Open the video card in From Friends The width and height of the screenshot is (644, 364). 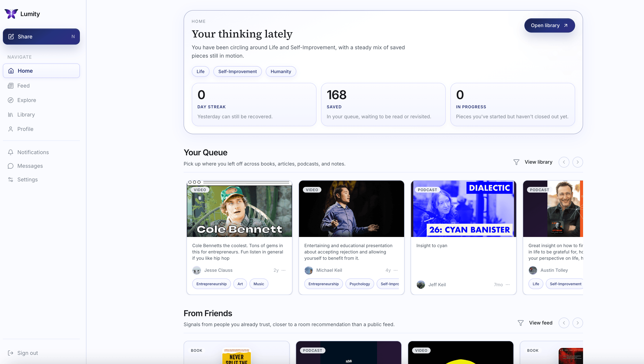(x=461, y=353)
